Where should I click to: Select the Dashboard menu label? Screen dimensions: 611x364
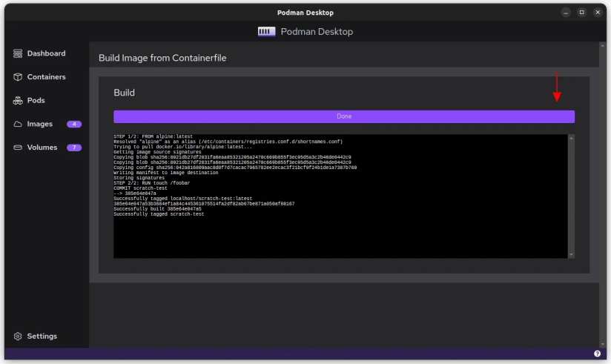tap(47, 53)
